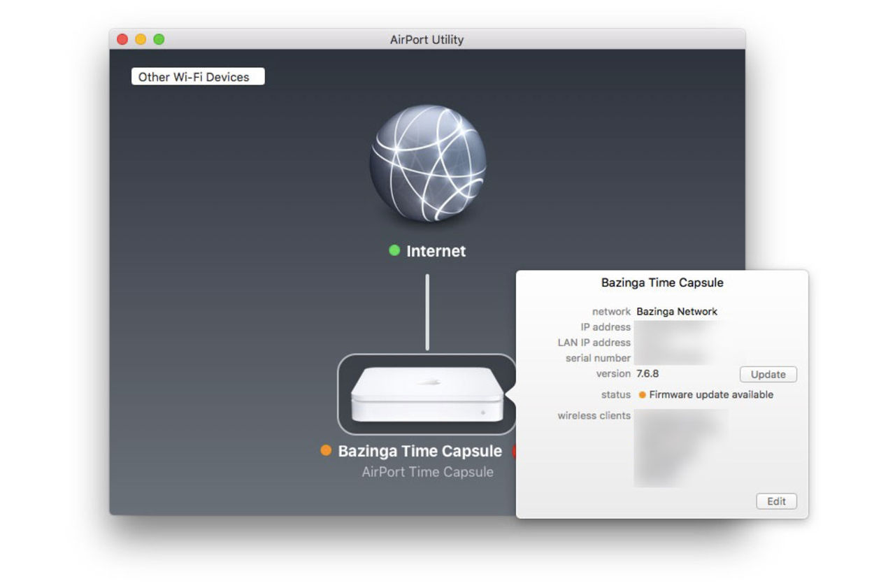The width and height of the screenshot is (895, 588).
Task: Click orange status dot beside Bazinga Time Capsule
Action: [x=326, y=450]
